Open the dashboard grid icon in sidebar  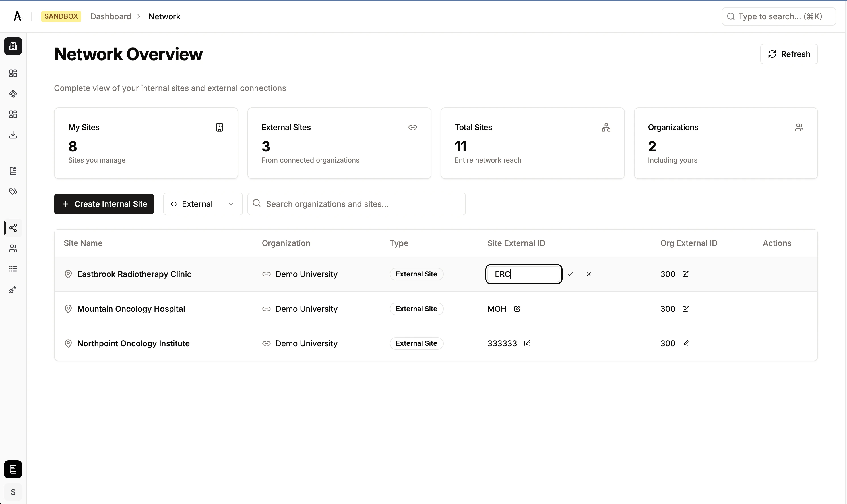[13, 73]
